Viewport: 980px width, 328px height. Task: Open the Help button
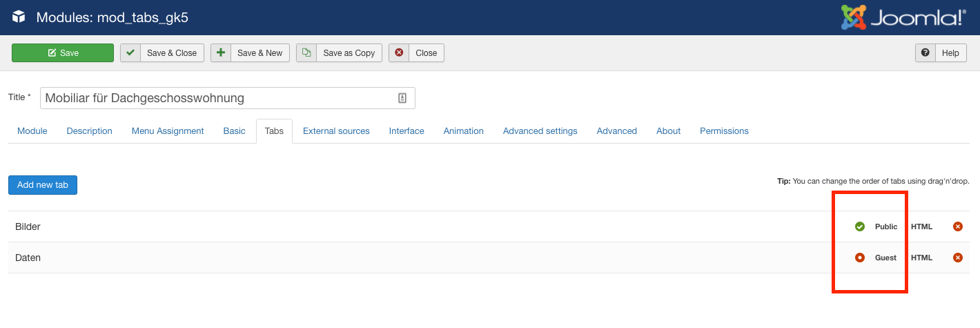coord(941,53)
